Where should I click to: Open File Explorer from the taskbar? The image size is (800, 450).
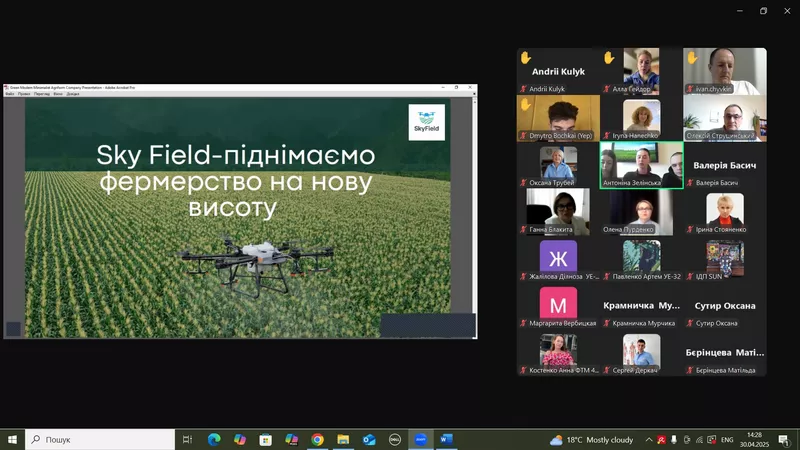click(x=343, y=439)
